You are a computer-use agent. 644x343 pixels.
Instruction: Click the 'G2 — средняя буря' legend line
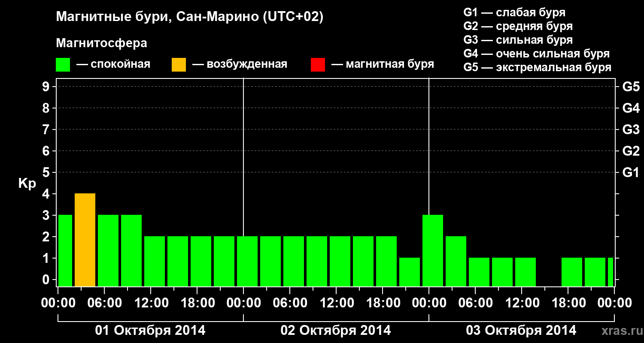518,26
